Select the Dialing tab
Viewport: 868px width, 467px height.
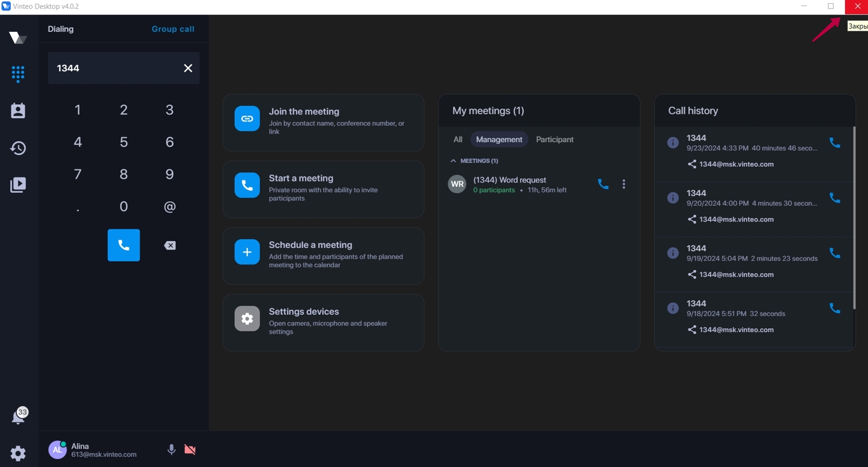[x=60, y=29]
